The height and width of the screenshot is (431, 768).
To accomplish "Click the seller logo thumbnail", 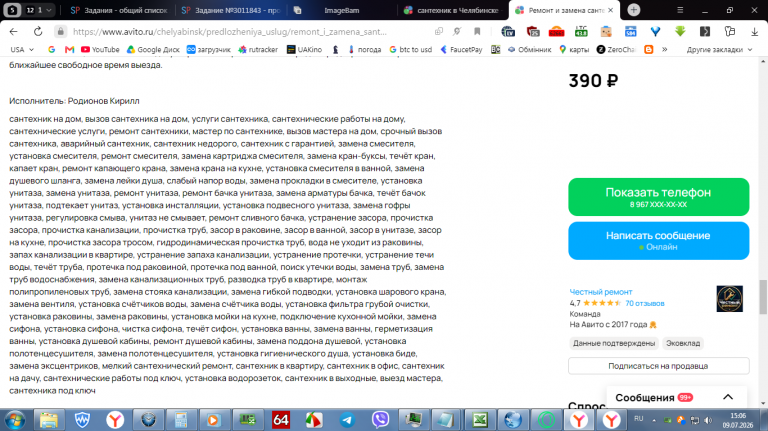I will point(729,299).
